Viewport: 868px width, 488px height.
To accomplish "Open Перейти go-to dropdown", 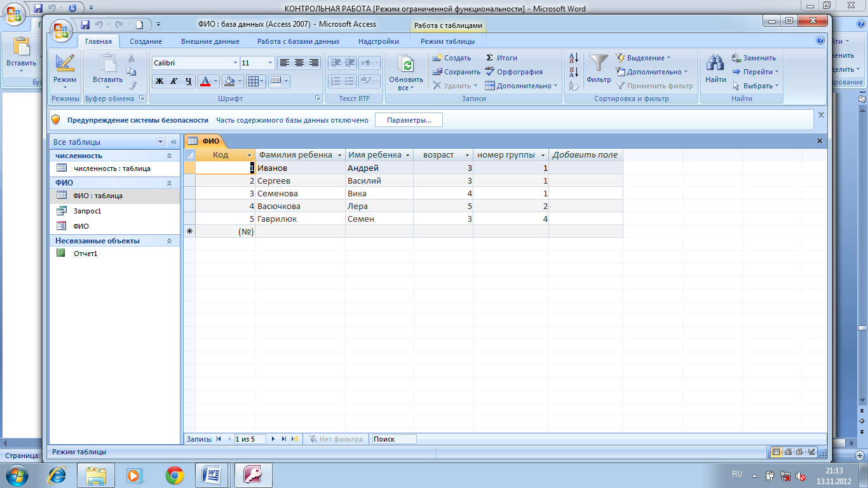I will coord(756,72).
